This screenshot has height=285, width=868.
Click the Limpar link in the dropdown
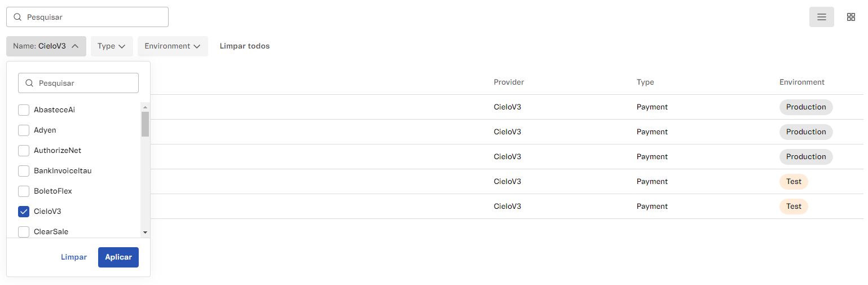pos(74,257)
